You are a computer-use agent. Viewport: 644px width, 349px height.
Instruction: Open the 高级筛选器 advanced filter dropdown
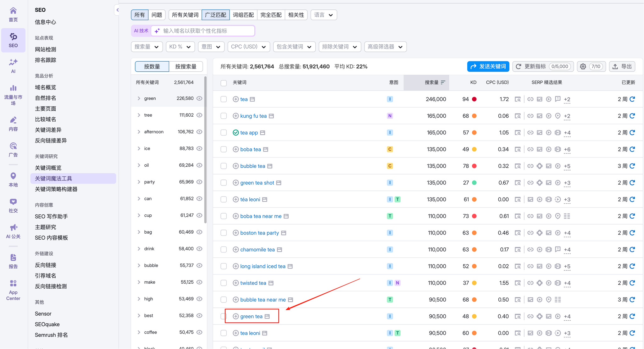point(385,47)
